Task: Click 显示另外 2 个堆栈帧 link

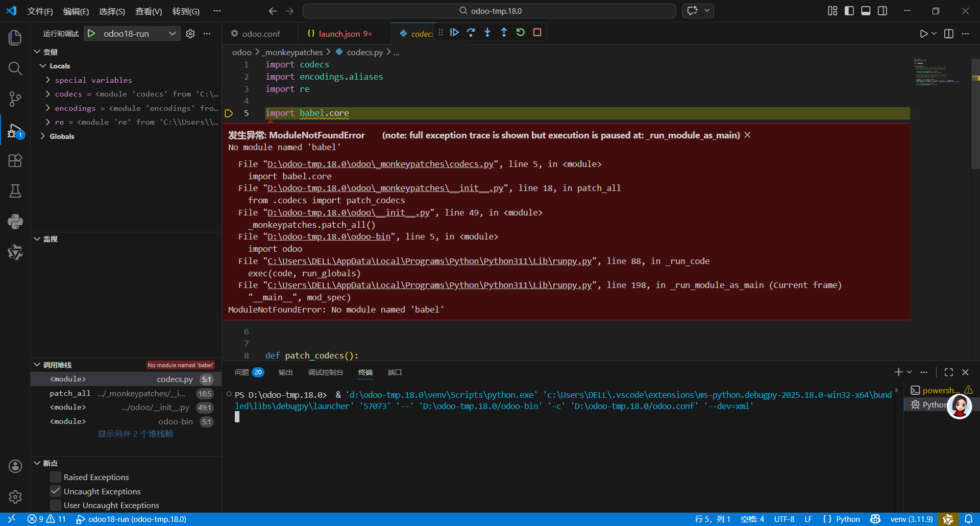Action: point(136,434)
